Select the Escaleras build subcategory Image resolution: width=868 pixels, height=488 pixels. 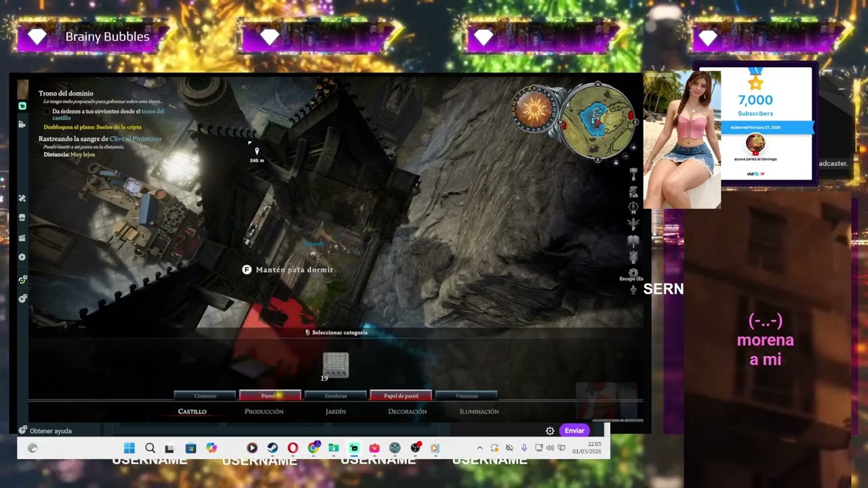[336, 396]
